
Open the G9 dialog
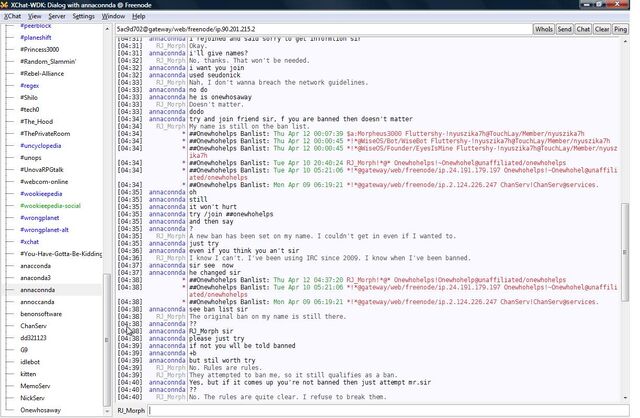coord(24,350)
